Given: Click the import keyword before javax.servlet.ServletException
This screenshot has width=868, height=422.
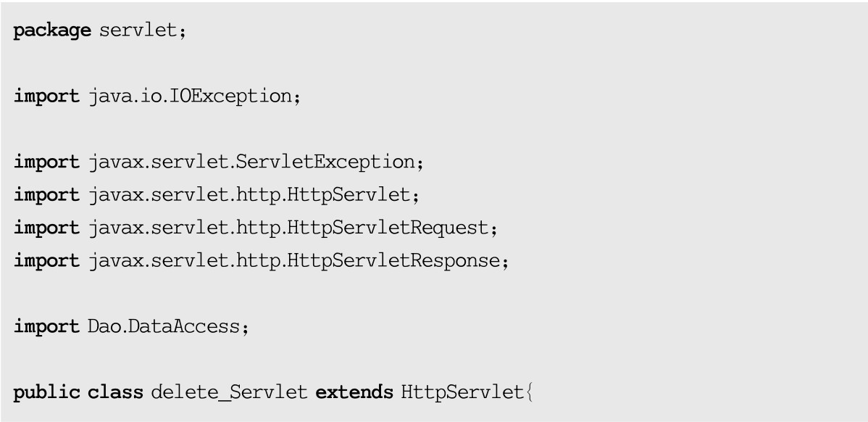Looking at the screenshot, I should (46, 161).
